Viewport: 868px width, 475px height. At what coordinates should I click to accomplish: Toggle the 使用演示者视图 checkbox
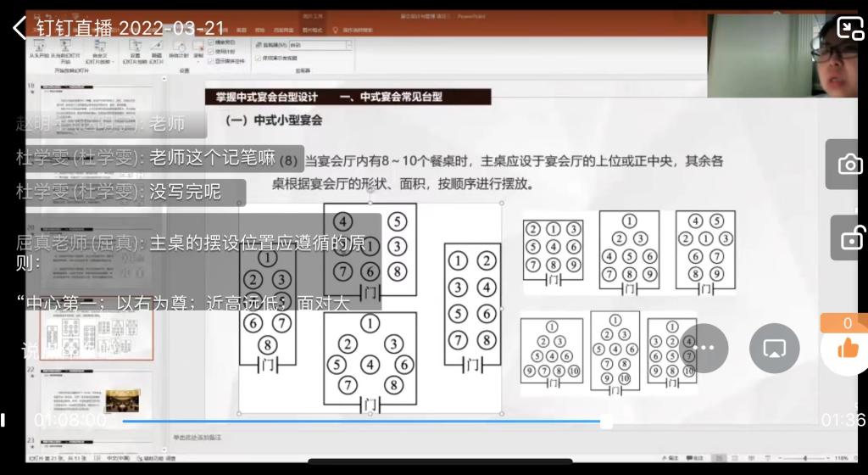(259, 58)
